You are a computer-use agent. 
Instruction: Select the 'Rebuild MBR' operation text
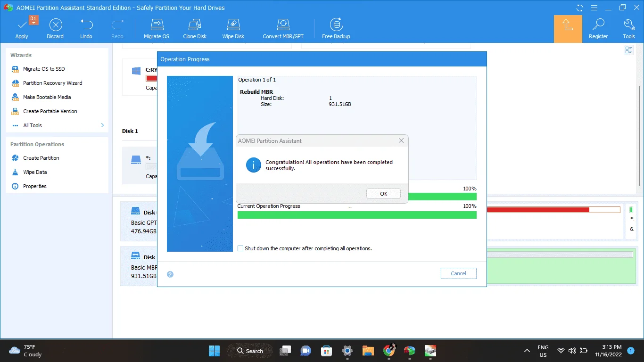click(256, 92)
